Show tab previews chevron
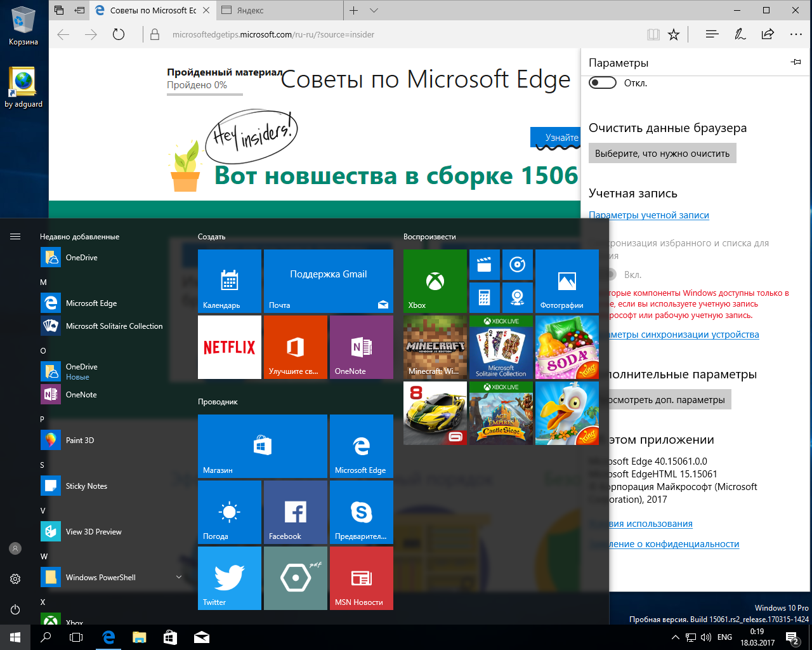 374,10
